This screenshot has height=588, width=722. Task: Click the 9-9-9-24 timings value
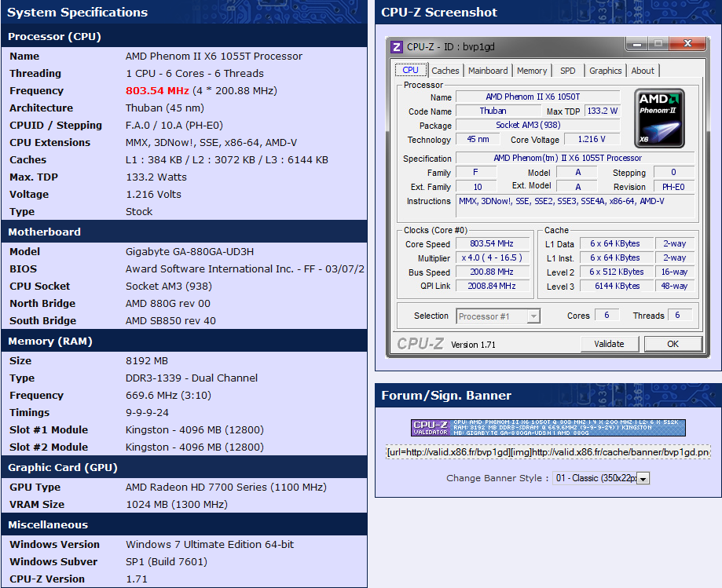tap(148, 413)
